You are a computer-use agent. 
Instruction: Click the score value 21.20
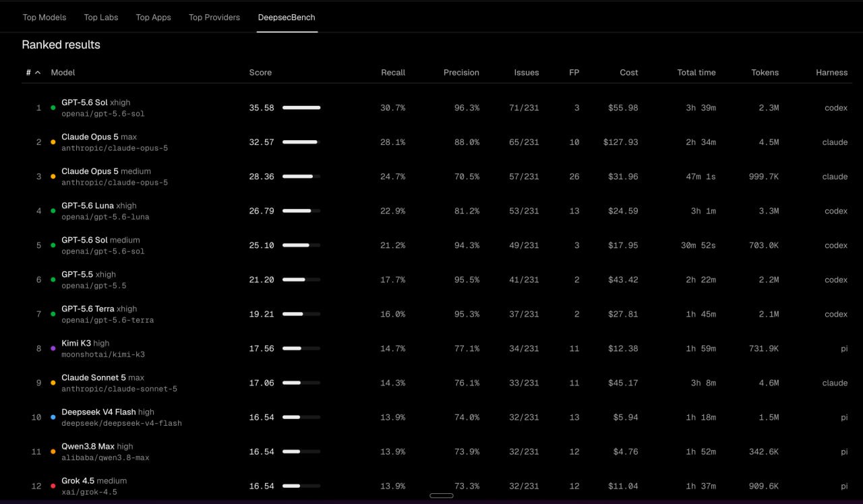click(262, 280)
